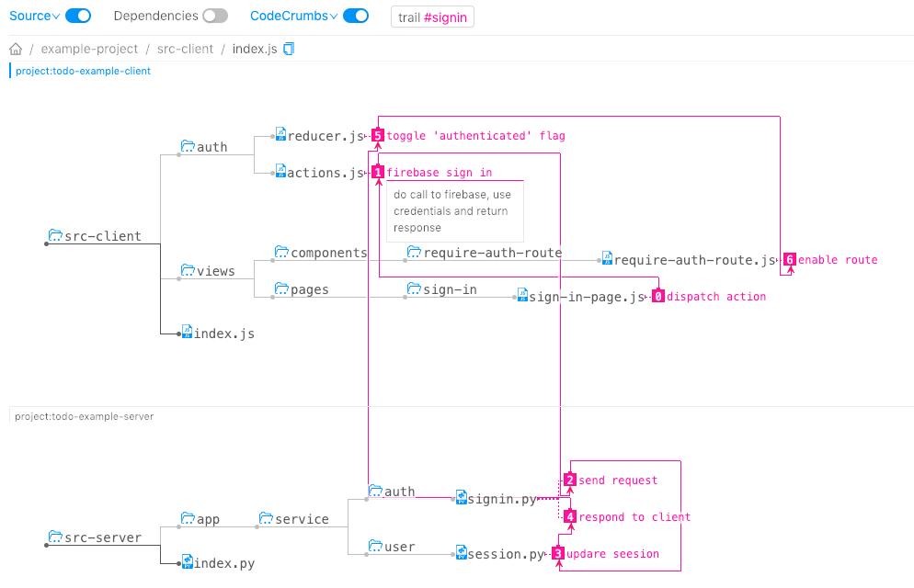Image resolution: width=914 pixels, height=588 pixels.
Task: Click the sign-in-page.js file icon
Action: [x=522, y=295]
